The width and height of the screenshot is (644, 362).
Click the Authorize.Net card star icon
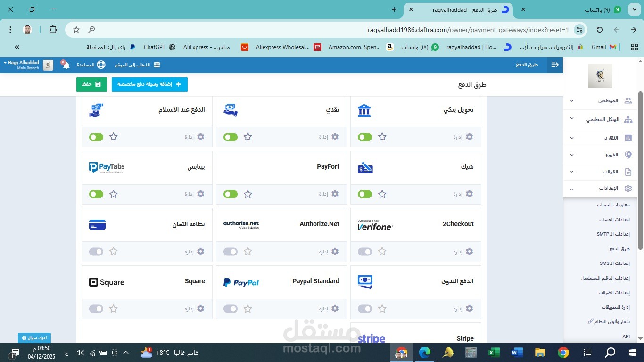(x=248, y=252)
